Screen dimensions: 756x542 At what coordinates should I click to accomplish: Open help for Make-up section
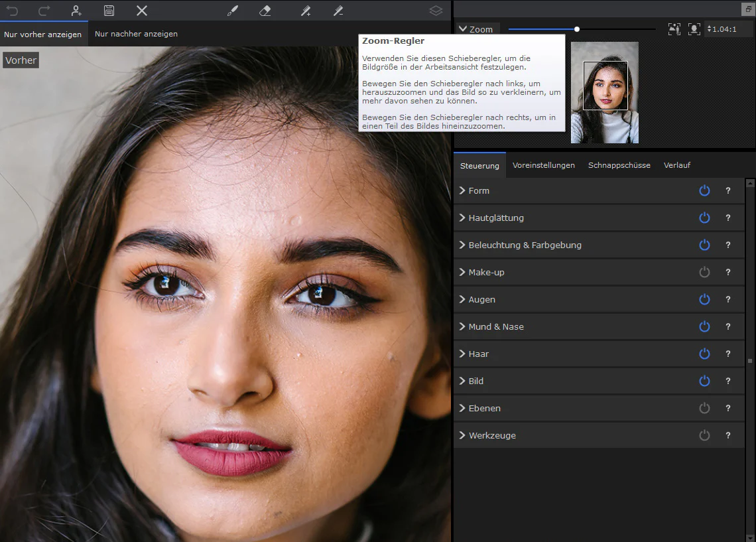tap(728, 273)
